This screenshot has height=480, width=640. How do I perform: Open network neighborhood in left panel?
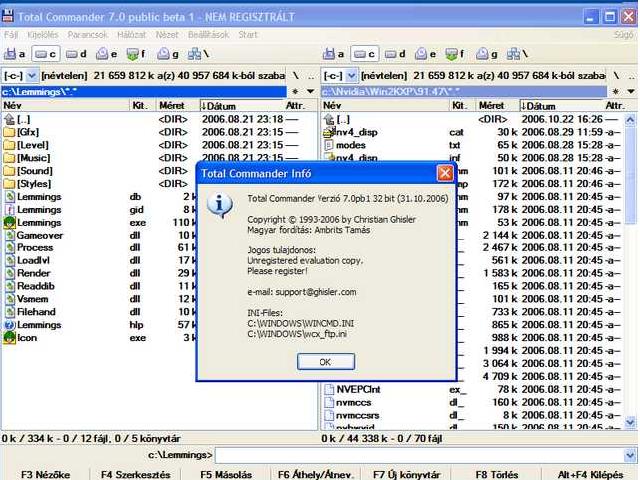(x=198, y=54)
